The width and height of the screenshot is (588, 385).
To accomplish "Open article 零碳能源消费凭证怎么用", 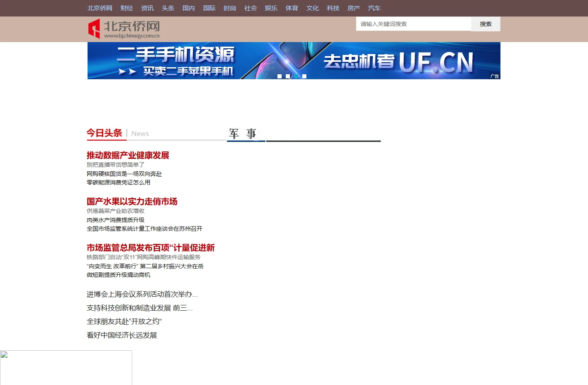I will [119, 182].
